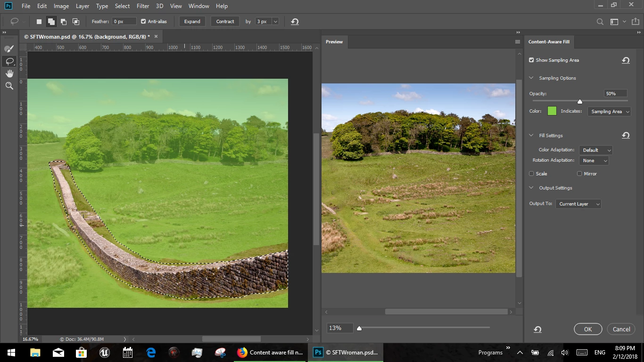Expand the collapsed toolbar double-arrow

(4, 32)
